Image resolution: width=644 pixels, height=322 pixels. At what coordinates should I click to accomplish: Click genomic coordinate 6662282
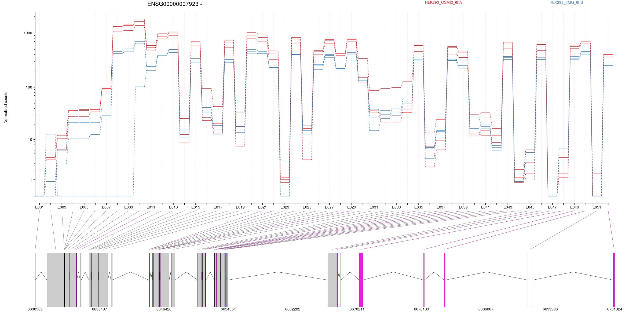(x=293, y=309)
